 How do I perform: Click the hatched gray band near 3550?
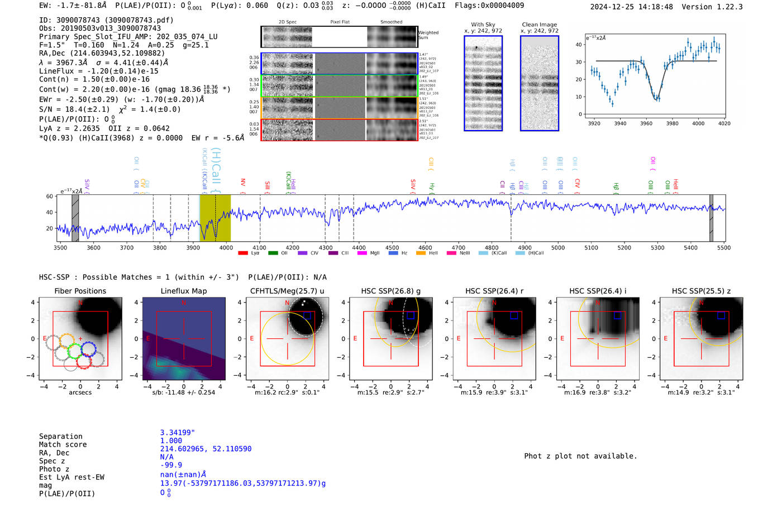click(x=75, y=218)
